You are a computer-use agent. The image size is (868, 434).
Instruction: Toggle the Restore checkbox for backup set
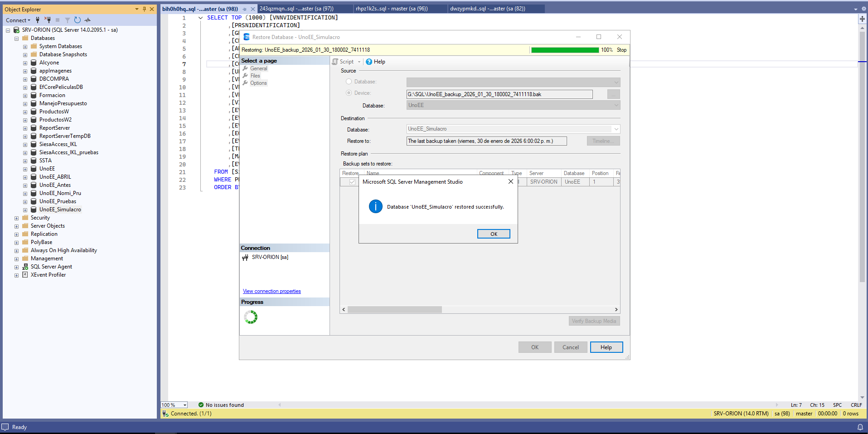pos(352,182)
